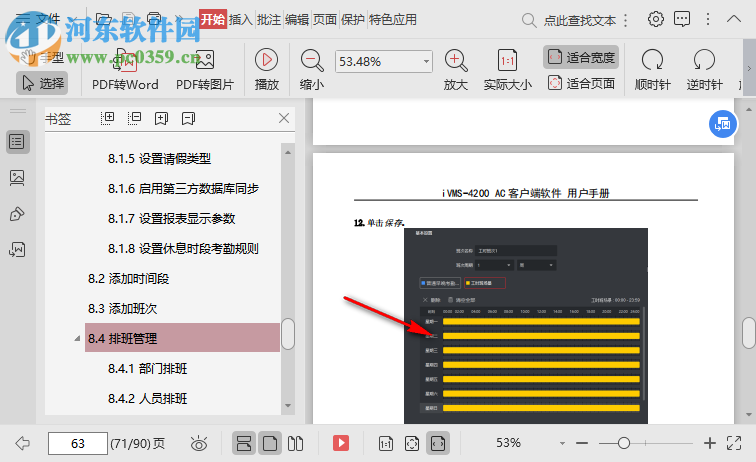Click the red play button in status bar
The width and height of the screenshot is (756, 462).
click(341, 443)
